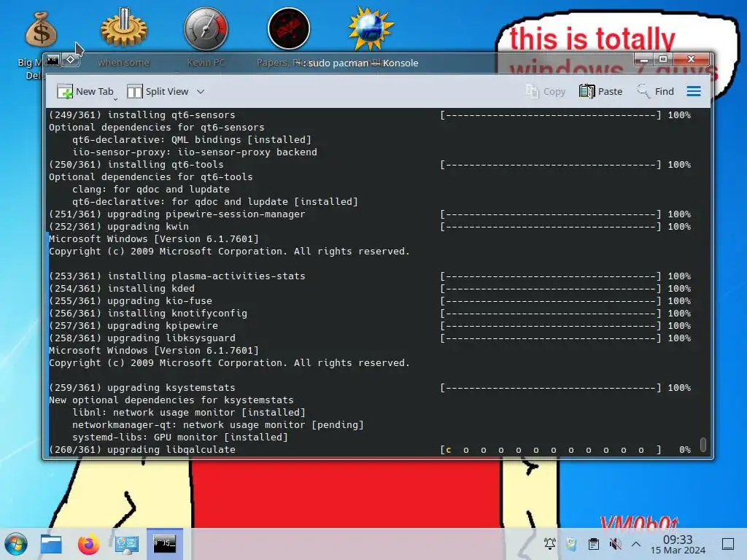Minimize the Konsole window
Viewport: 747px width, 560px height.
coord(644,60)
